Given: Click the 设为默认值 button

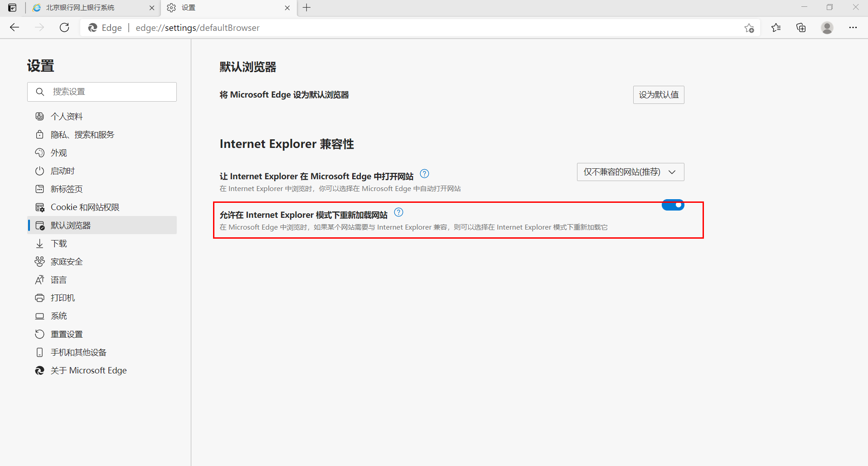Looking at the screenshot, I should [x=659, y=95].
